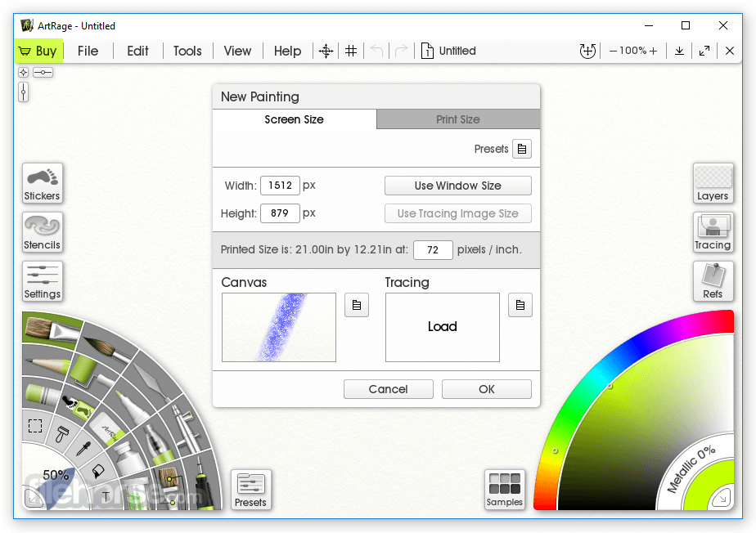
Task: Open the tool Presets panel
Action: tap(250, 490)
